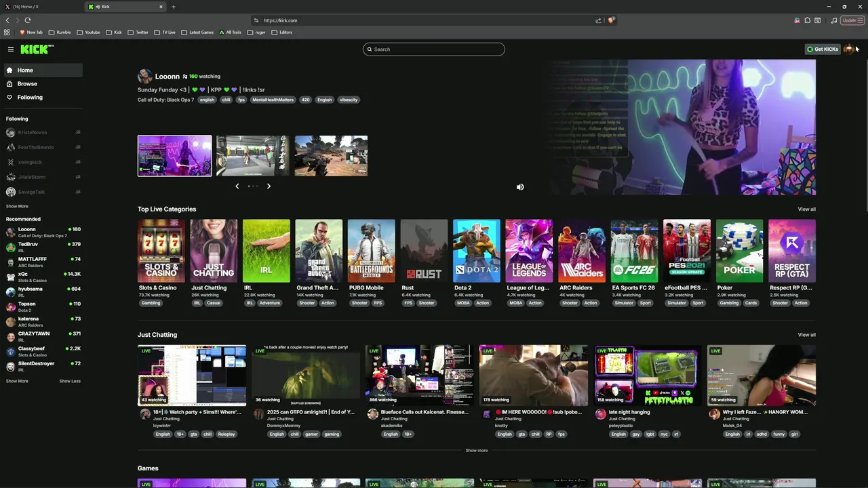Click Classybeef avatar in Recommended list
Image resolution: width=868 pixels, height=488 pixels.
click(10, 351)
